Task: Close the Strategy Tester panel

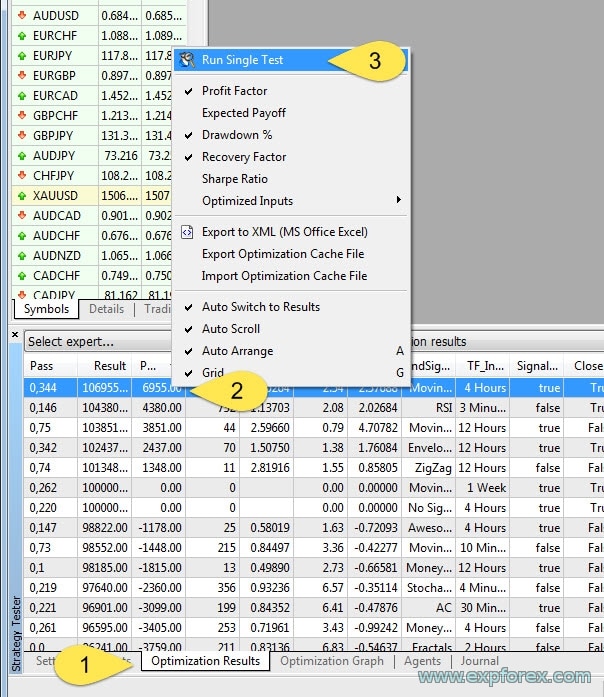Action: 15,333
